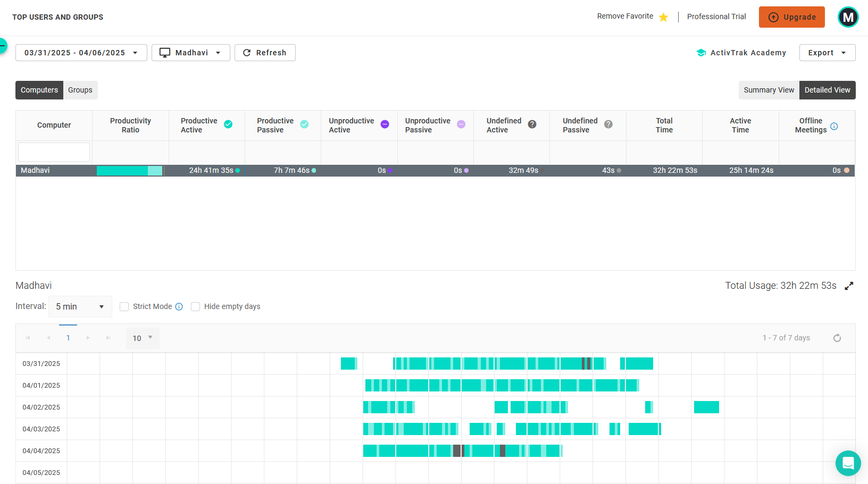Click Madhavi's productivity ratio bar
This screenshot has width=868, height=484.
[130, 171]
